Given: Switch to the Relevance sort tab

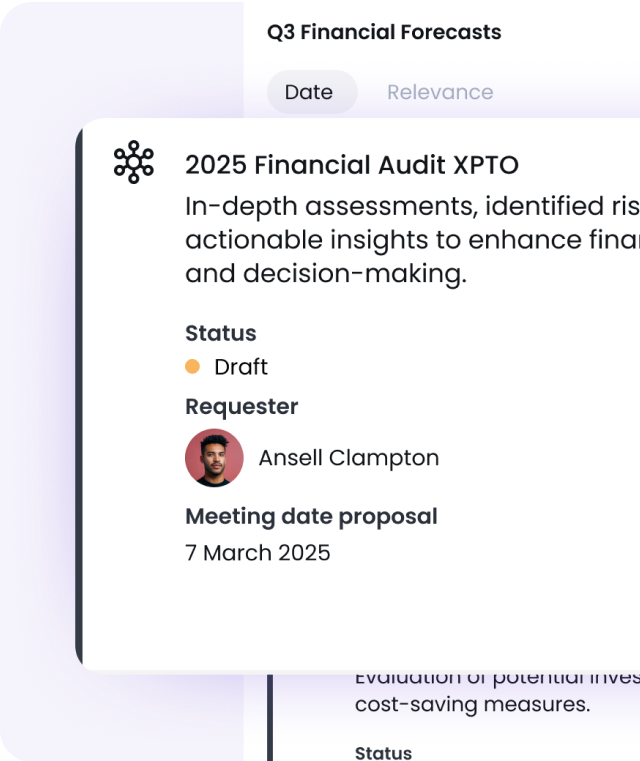Looking at the screenshot, I should click(x=440, y=92).
